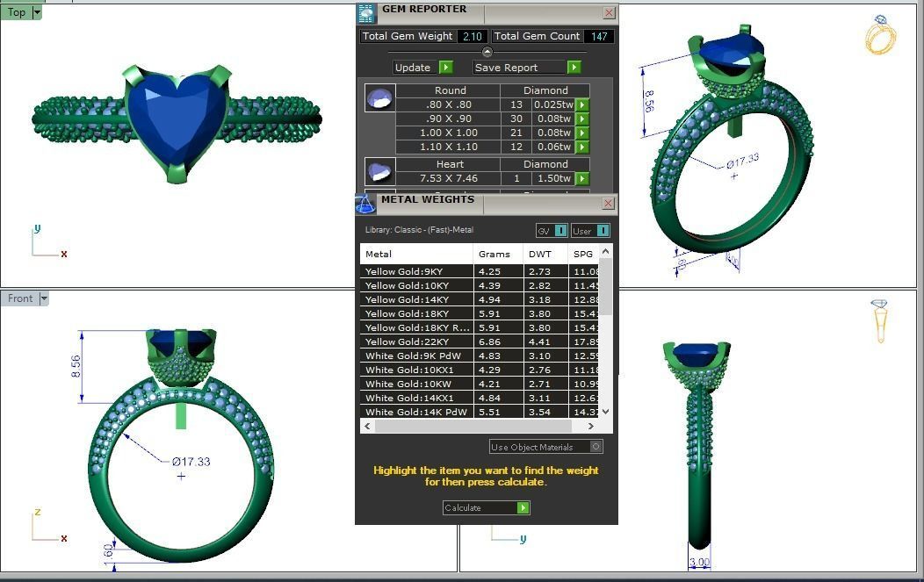Click green arrow for 1.00 X 1.00 row
This screenshot has height=582, width=924.
pyautogui.click(x=582, y=133)
